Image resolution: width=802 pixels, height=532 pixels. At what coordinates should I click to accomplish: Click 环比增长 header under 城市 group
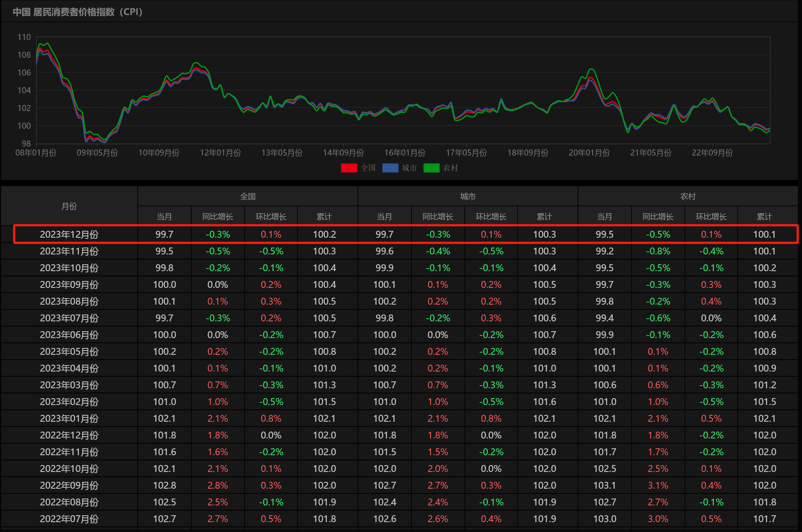point(491,217)
